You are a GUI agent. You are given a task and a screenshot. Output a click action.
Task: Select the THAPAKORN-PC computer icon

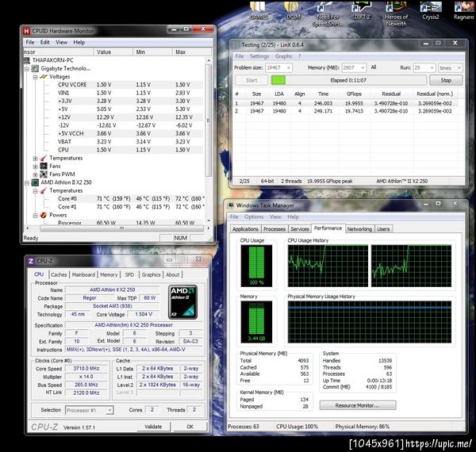[x=27, y=60]
